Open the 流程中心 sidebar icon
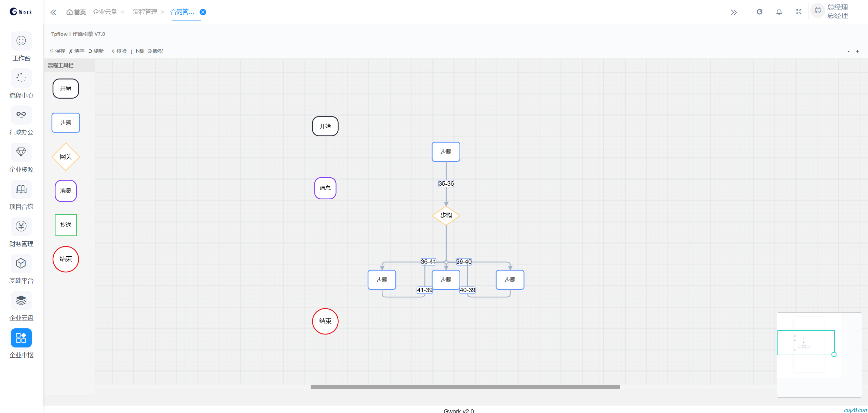Screen dimensions: 868x413 coord(21,78)
